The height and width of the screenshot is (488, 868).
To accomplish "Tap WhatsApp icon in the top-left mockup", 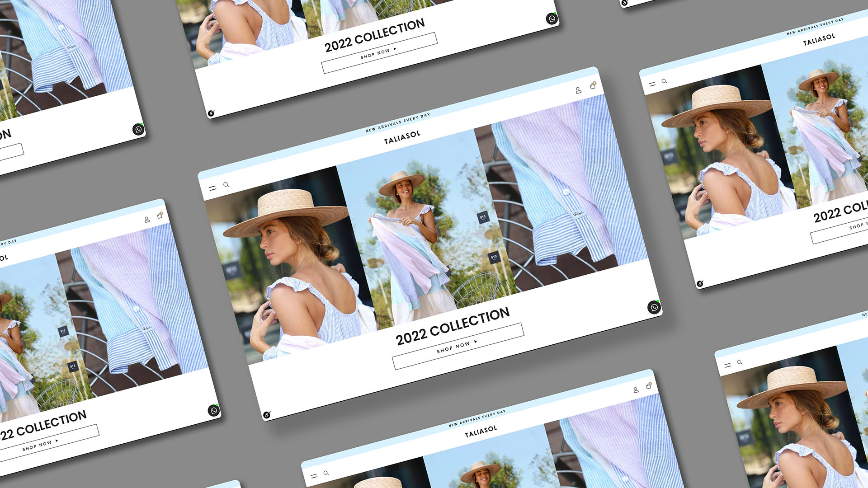I will tap(138, 129).
